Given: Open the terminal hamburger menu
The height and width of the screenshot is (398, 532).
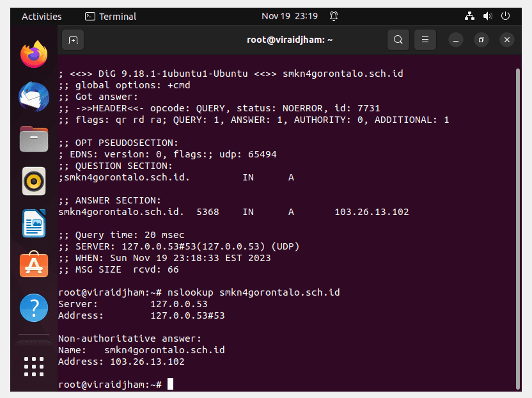Looking at the screenshot, I should tap(425, 40).
